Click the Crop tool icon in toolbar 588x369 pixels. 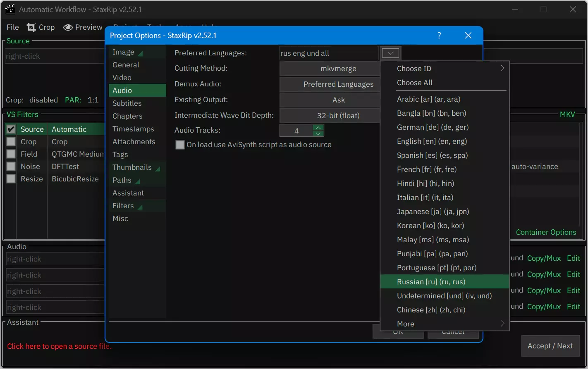pyautogui.click(x=31, y=27)
